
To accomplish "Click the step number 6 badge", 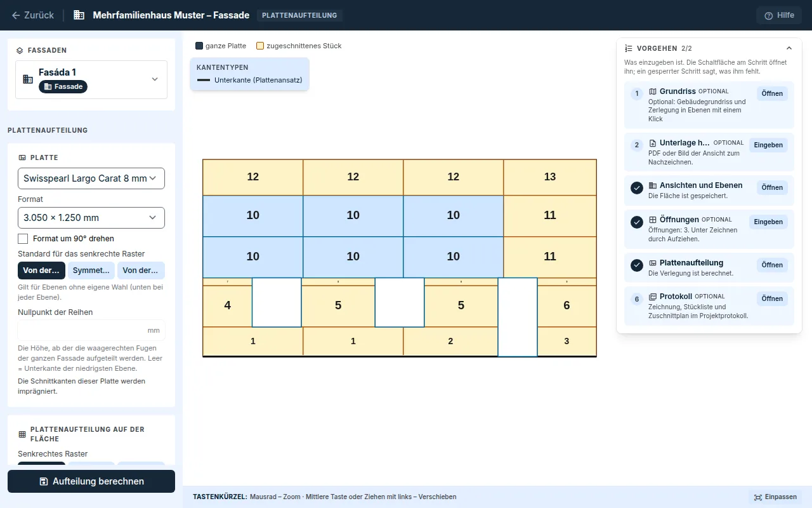I will (637, 299).
